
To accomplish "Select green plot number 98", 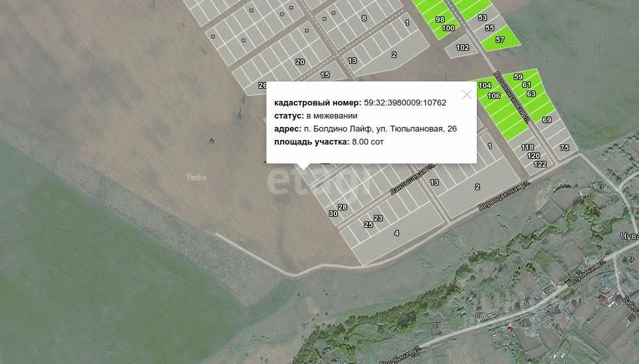I will [440, 20].
